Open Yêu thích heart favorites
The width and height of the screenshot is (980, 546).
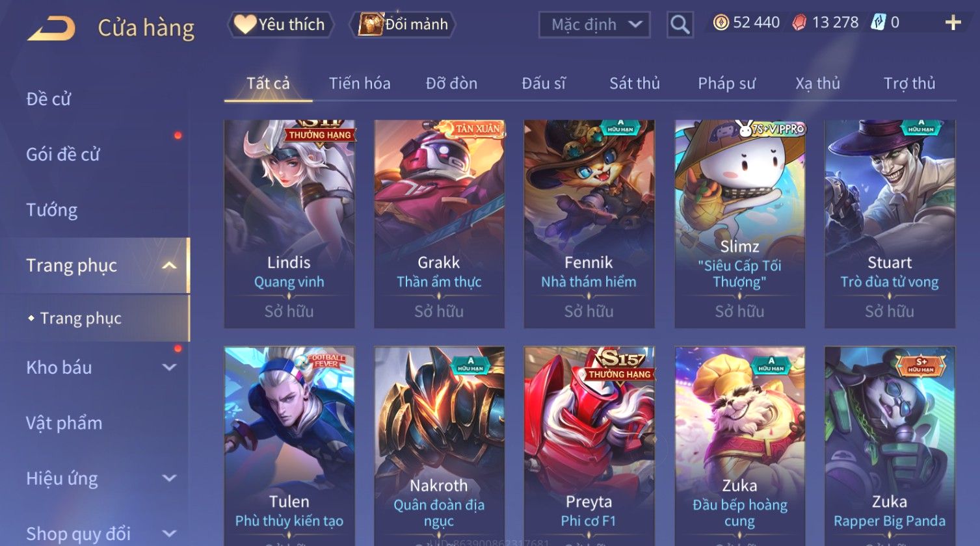[x=280, y=25]
